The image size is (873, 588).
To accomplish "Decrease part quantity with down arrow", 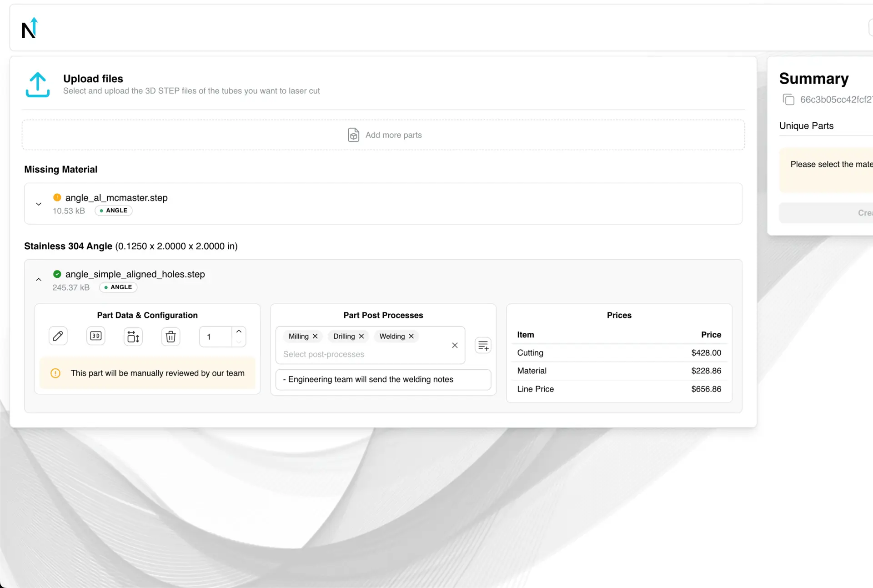I will coord(239,342).
